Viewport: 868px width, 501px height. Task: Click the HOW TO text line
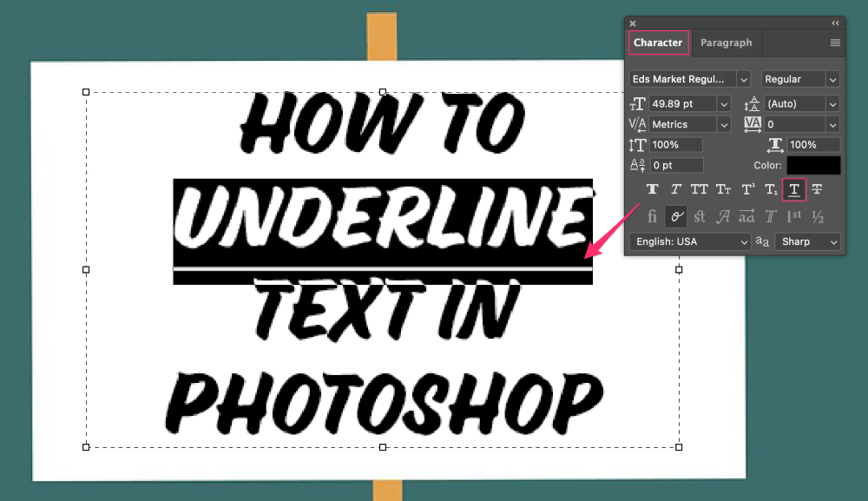pyautogui.click(x=383, y=123)
